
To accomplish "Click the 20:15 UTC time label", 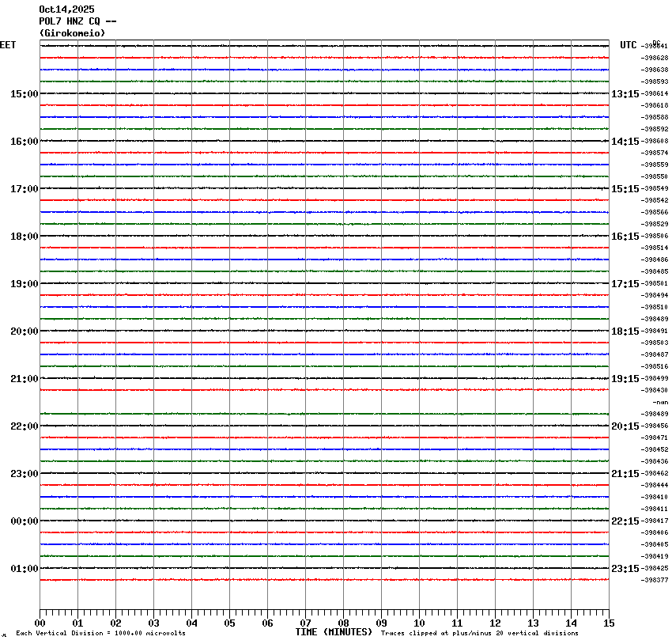I will [625, 426].
